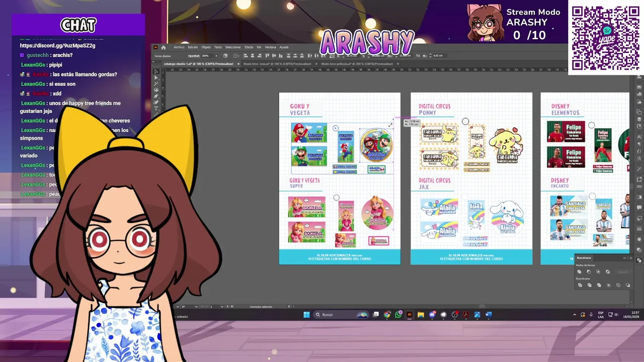Open the Seleccionar menu
This screenshot has width=644, height=362.
(x=233, y=47)
